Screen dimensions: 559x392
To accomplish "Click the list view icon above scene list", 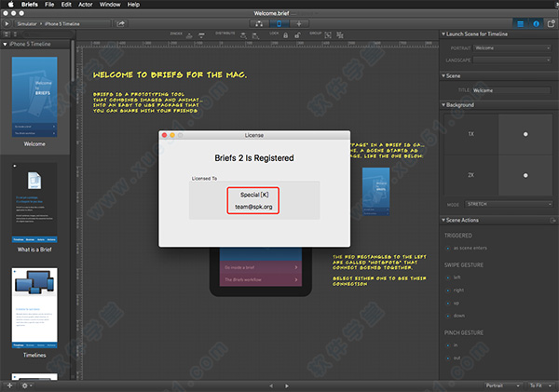I will click(x=15, y=34).
